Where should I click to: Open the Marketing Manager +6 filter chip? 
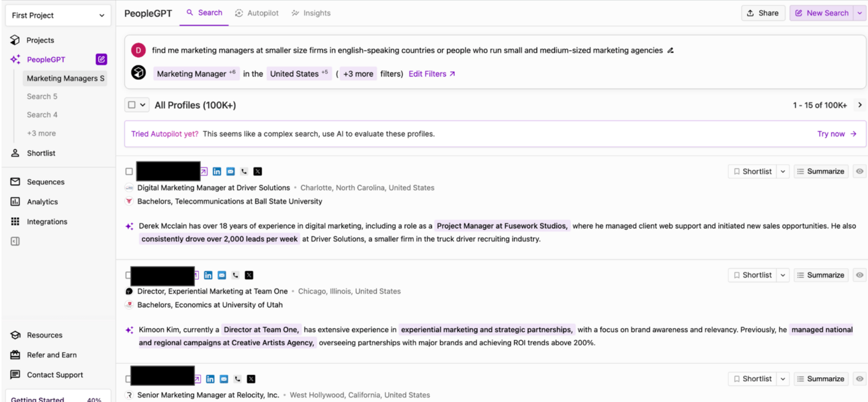196,74
